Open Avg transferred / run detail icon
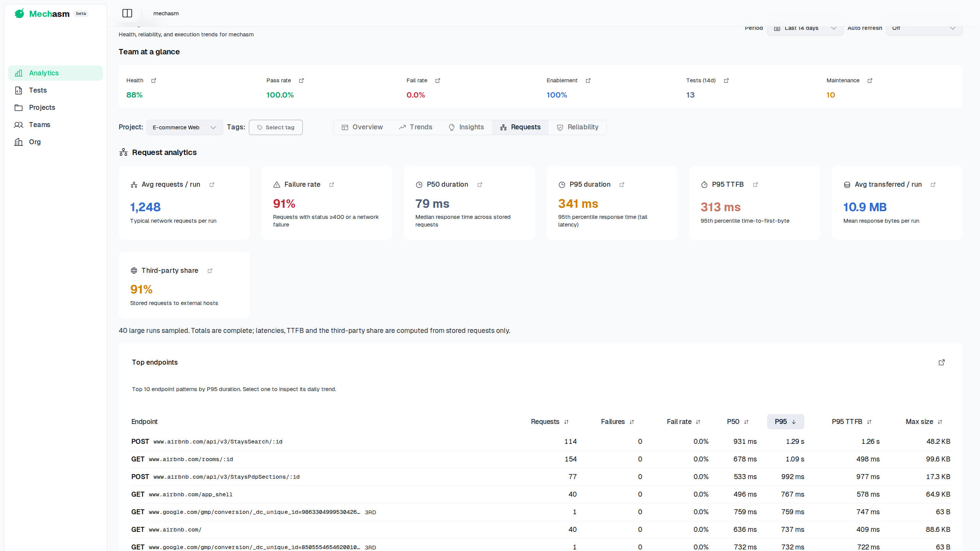 coord(933,184)
